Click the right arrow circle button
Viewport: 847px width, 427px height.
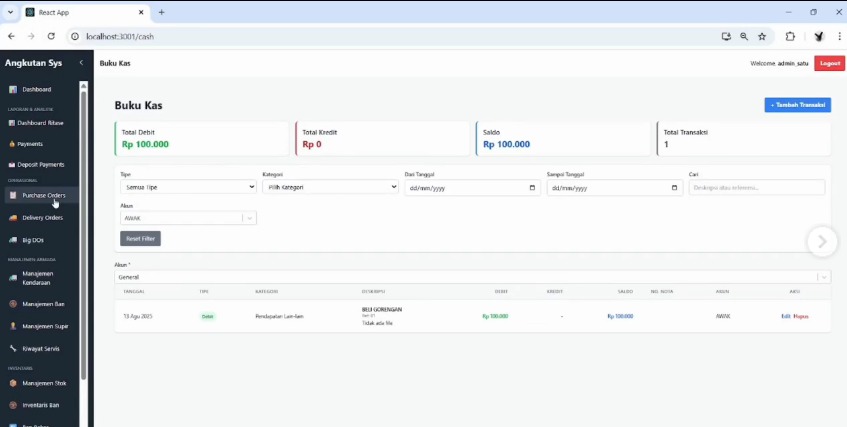click(x=822, y=241)
